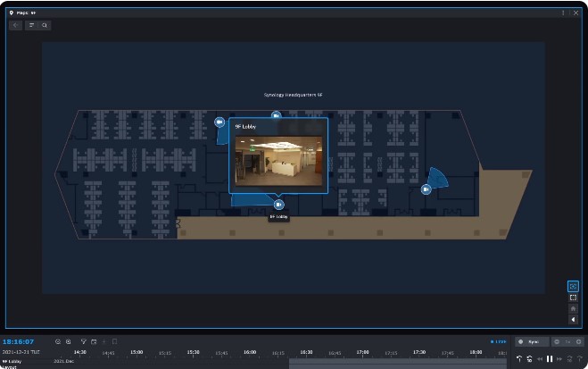
Task: Select the 9F Lobby camera icon on map
Action: point(278,205)
